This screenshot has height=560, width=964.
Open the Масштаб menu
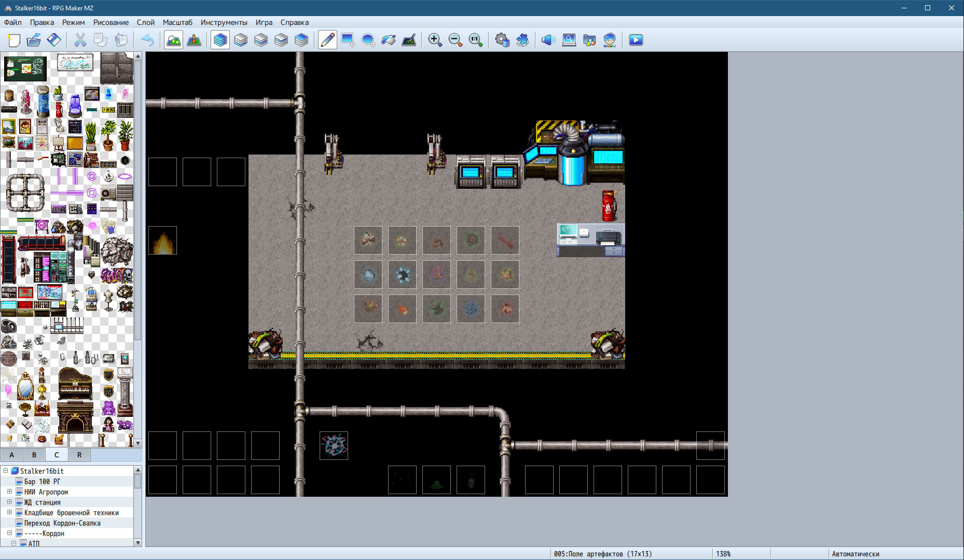pos(177,22)
